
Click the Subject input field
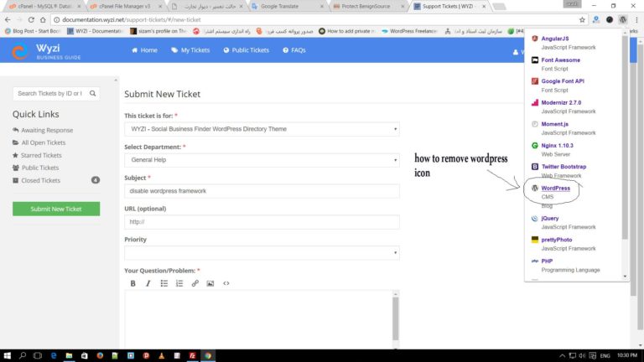pyautogui.click(x=262, y=191)
